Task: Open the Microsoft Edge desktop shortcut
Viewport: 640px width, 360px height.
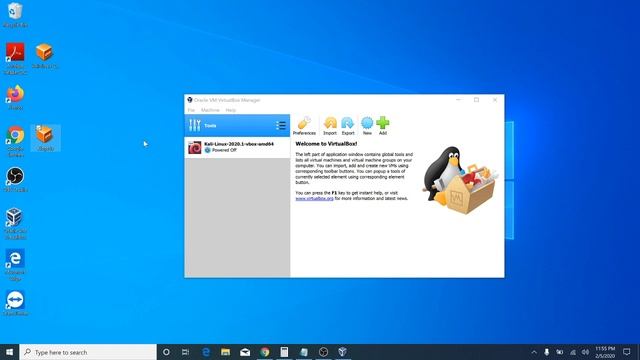Action: tap(15, 264)
